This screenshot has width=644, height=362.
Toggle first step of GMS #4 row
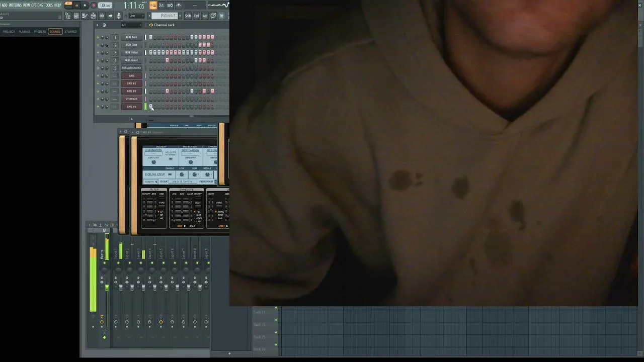click(x=150, y=107)
